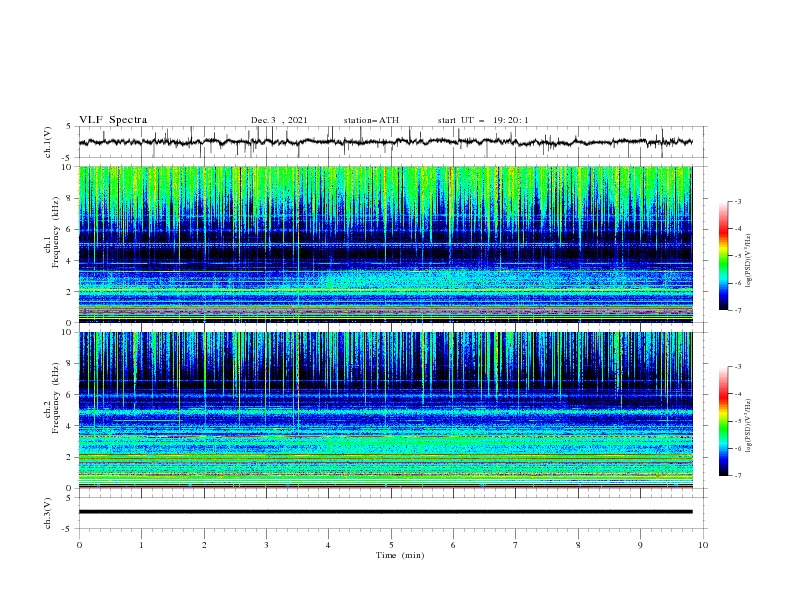Screen dimensions: 792x612
Task: Click the '-4' label on ch.2 color bar
Action: click(x=737, y=394)
